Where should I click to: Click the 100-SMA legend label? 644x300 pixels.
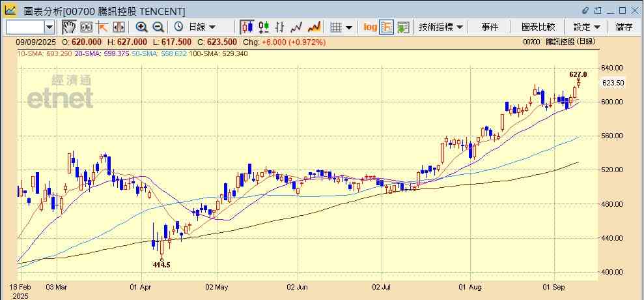218,53
